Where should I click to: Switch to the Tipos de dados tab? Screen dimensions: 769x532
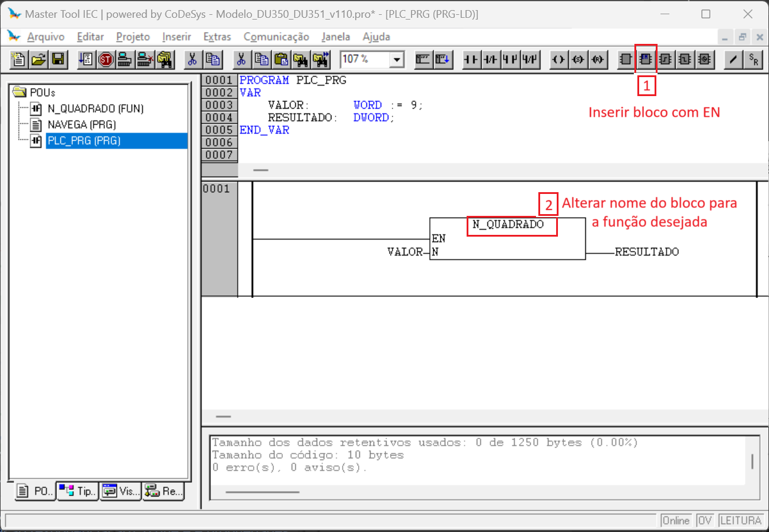(78, 491)
